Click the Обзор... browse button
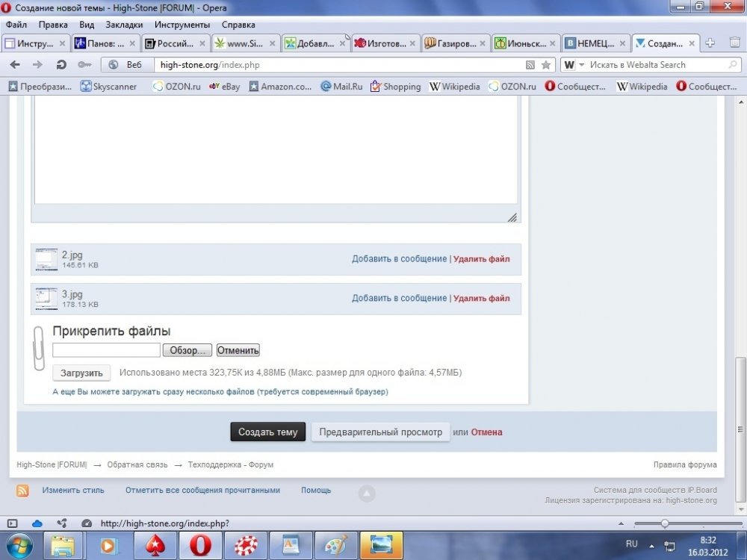The width and height of the screenshot is (747, 560). [x=187, y=350]
